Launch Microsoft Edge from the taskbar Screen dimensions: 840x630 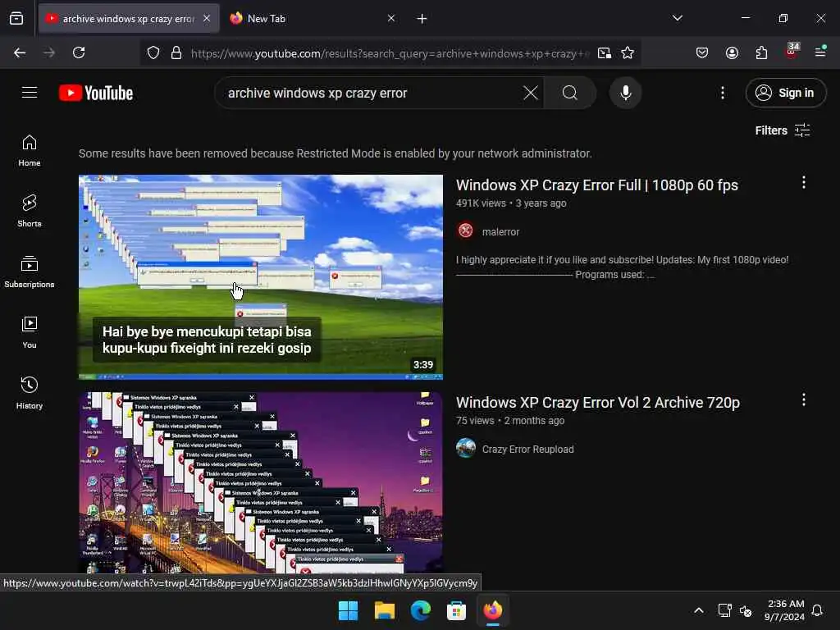[421, 610]
